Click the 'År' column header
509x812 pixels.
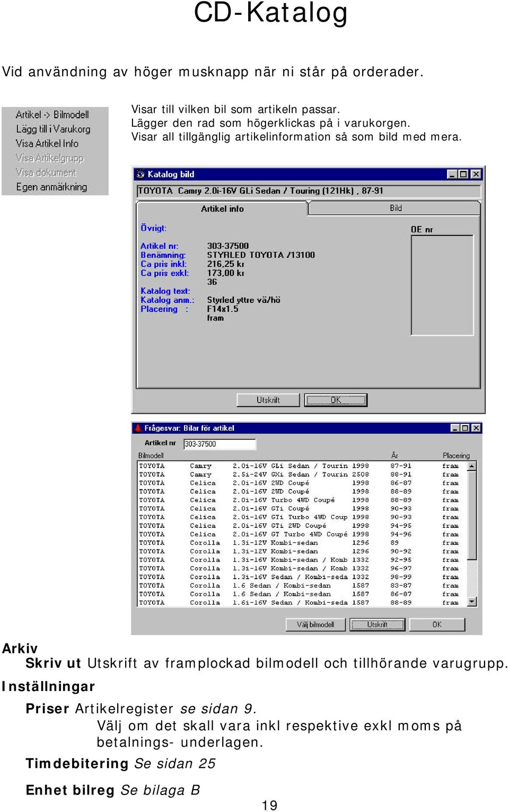(394, 456)
